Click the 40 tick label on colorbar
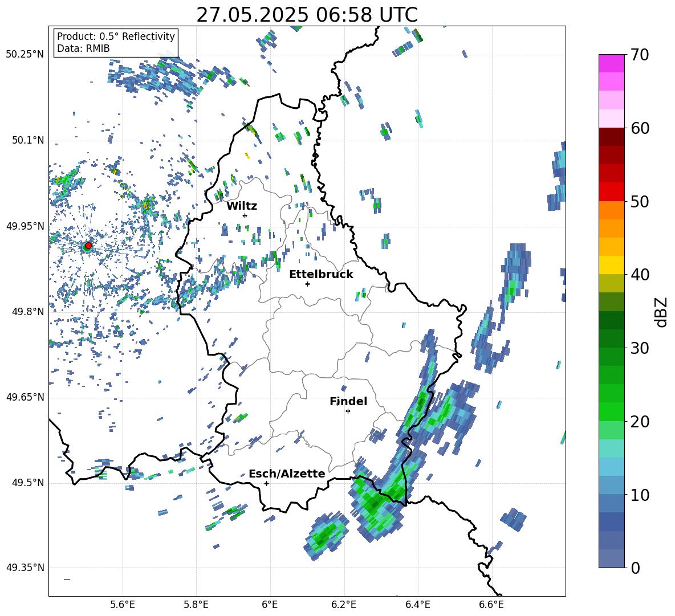Screen dimensions: 675x616 pyautogui.click(x=640, y=275)
